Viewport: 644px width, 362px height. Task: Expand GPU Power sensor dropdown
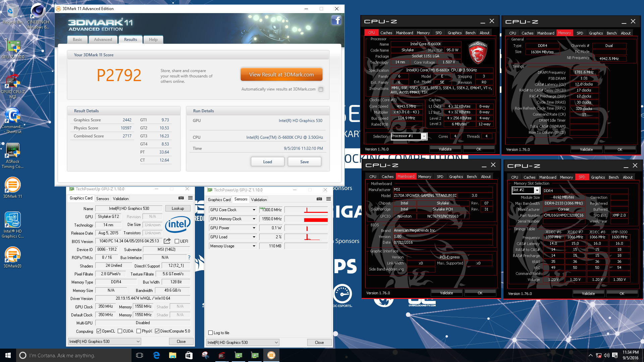pyautogui.click(x=254, y=228)
